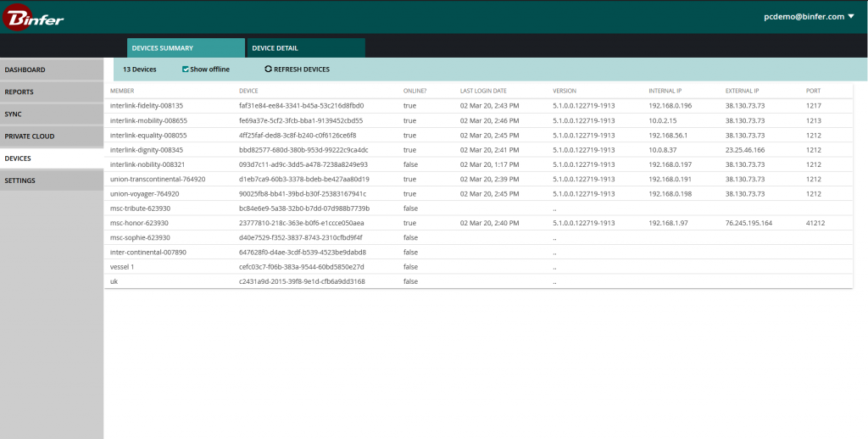The image size is (868, 439).
Task: Click device ID 4ff25faf-ded8-3c8f-b240-c0f6126ce6f8
Action: tap(298, 135)
